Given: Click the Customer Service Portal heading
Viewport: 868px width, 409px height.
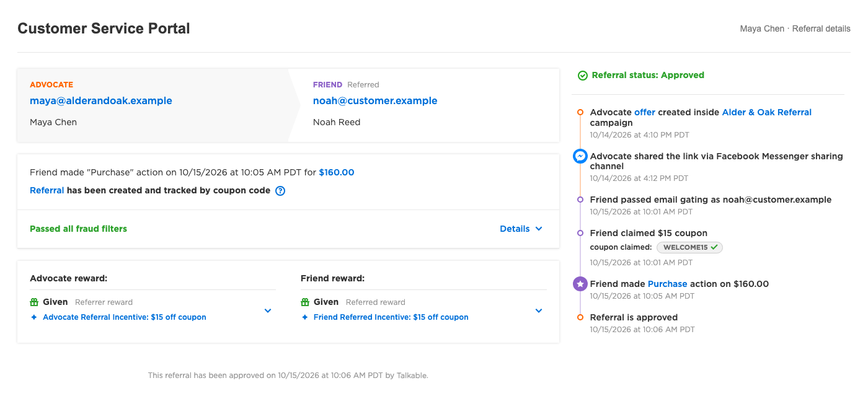Looking at the screenshot, I should [x=104, y=29].
